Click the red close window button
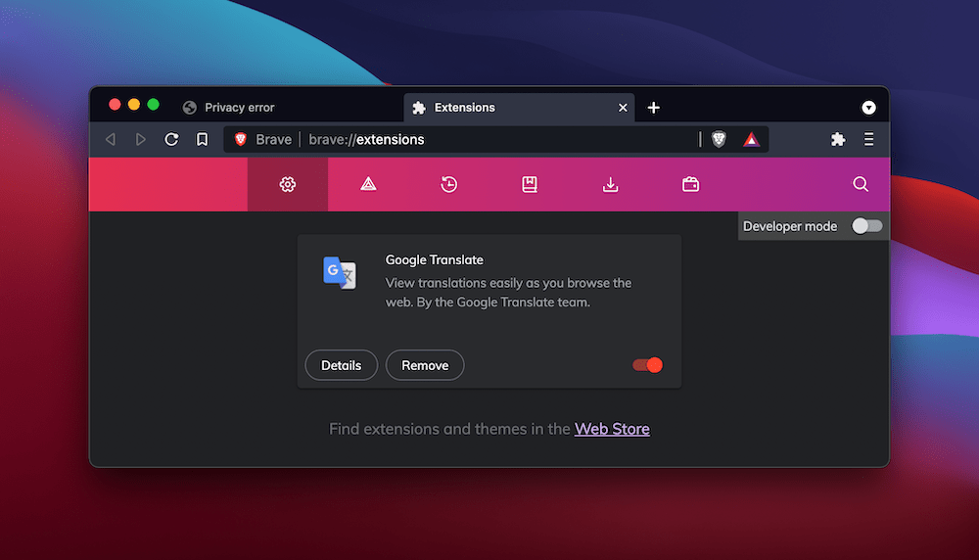979x560 pixels. (x=115, y=104)
